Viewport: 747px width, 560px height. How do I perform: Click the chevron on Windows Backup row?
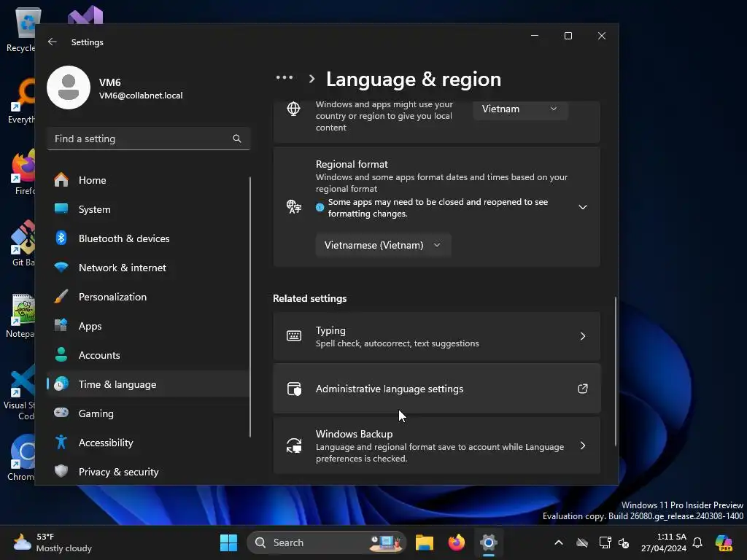coord(583,446)
